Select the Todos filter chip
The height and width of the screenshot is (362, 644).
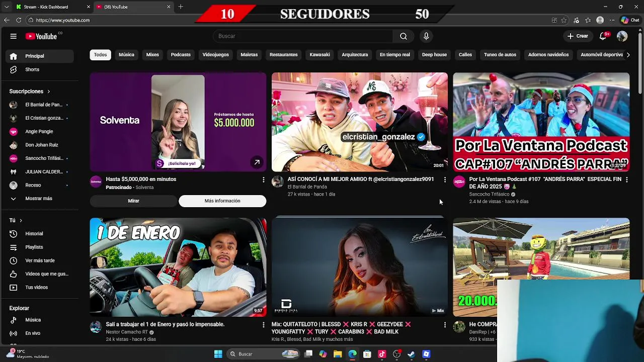coord(100,55)
